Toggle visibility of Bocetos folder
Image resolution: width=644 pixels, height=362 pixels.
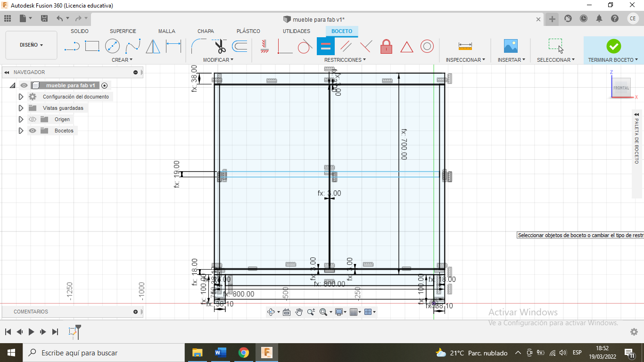click(x=33, y=131)
